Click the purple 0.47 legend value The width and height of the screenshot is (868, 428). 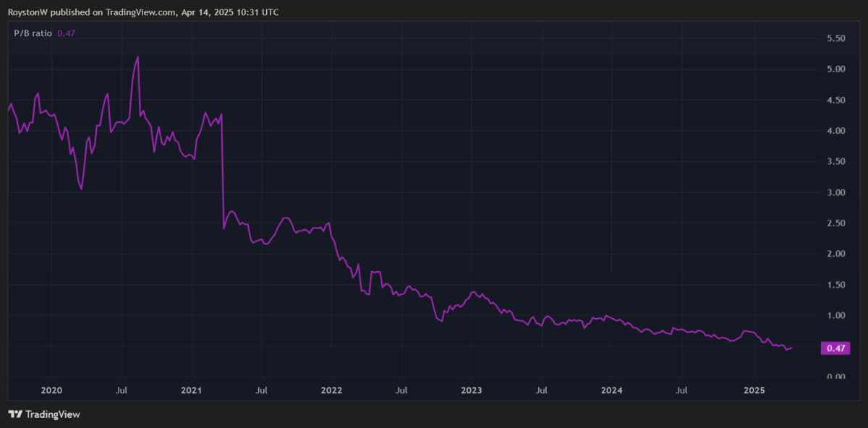pos(66,33)
